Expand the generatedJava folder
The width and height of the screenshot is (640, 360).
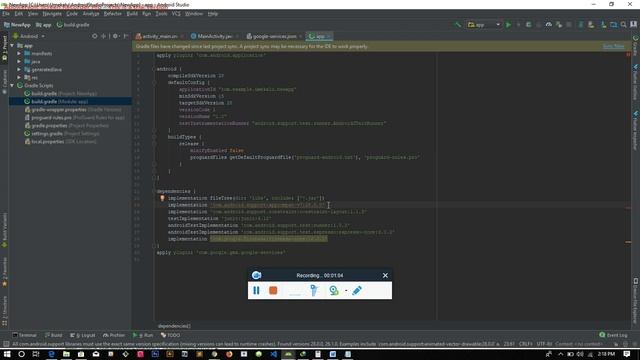(19, 70)
